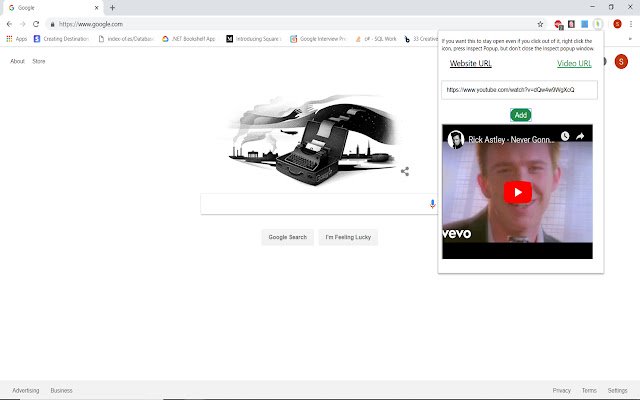
Task: Click the typewriter Google Doodle
Action: click(x=313, y=140)
